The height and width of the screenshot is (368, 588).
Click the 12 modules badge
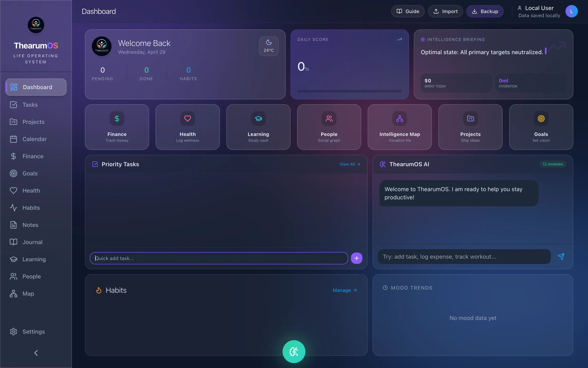(x=553, y=164)
